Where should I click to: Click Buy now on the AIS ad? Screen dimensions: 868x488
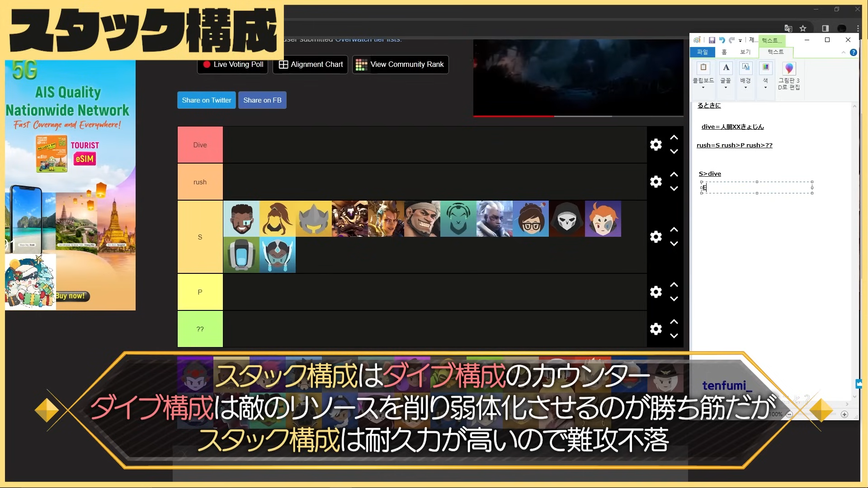[x=72, y=296]
